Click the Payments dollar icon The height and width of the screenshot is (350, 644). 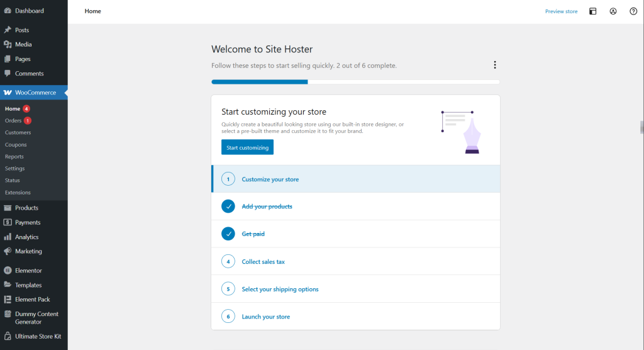(8, 222)
